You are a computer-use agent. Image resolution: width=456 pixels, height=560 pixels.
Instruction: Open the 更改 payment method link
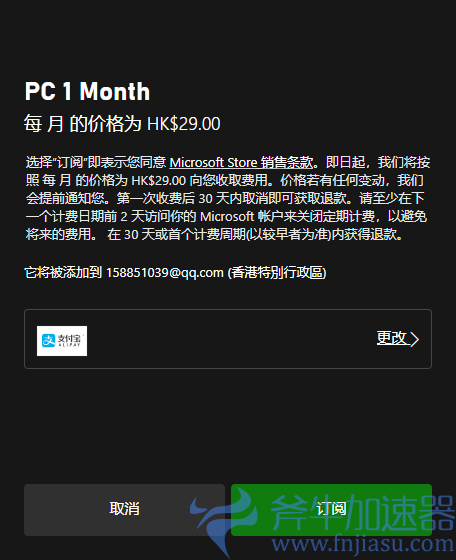pyautogui.click(x=392, y=338)
